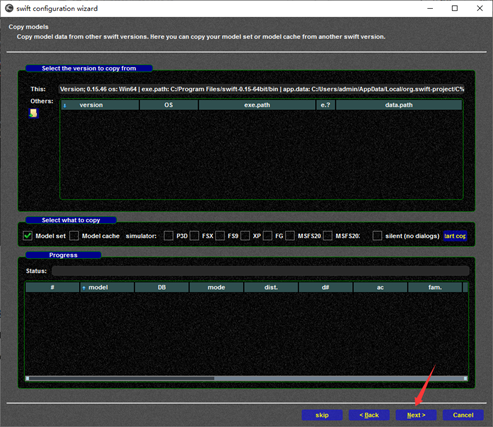Tick the P3D simulator checkbox
493x427 pixels.
coord(168,236)
